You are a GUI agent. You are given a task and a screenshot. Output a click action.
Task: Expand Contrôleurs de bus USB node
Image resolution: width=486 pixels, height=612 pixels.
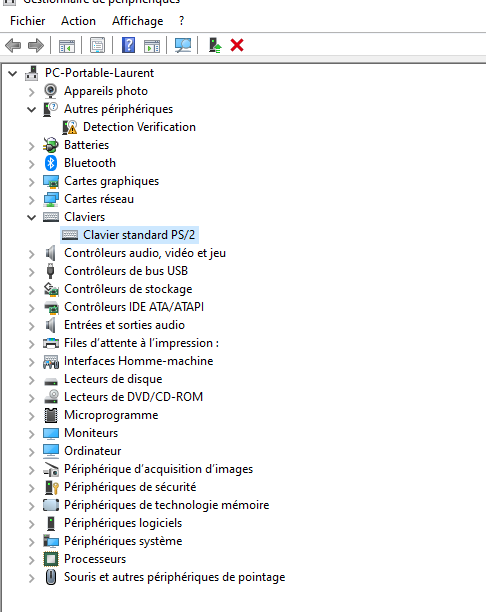(32, 272)
